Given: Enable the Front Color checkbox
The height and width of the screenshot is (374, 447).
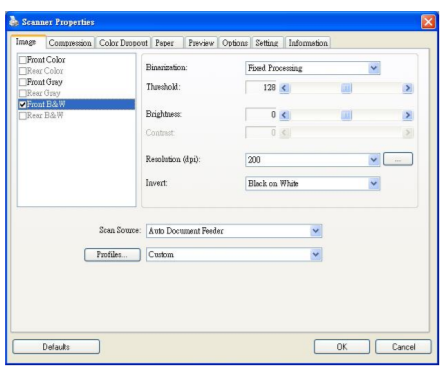Looking at the screenshot, I should tap(23, 60).
